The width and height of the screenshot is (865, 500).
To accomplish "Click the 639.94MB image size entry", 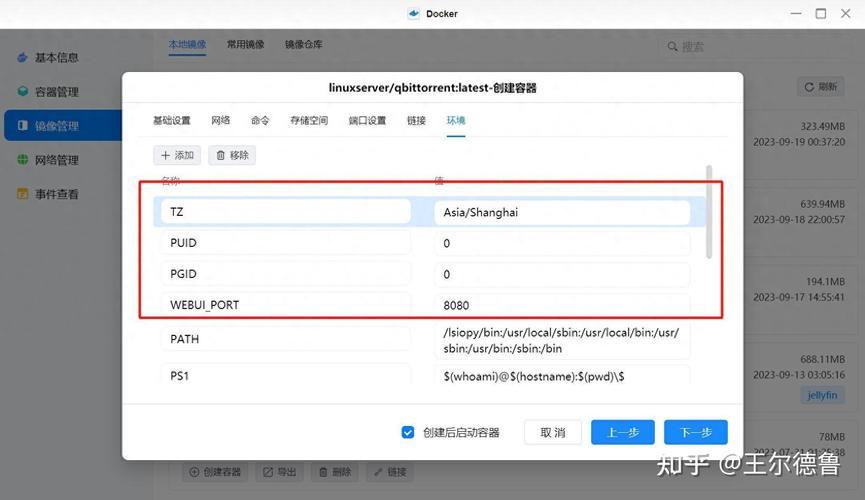I will (x=823, y=204).
